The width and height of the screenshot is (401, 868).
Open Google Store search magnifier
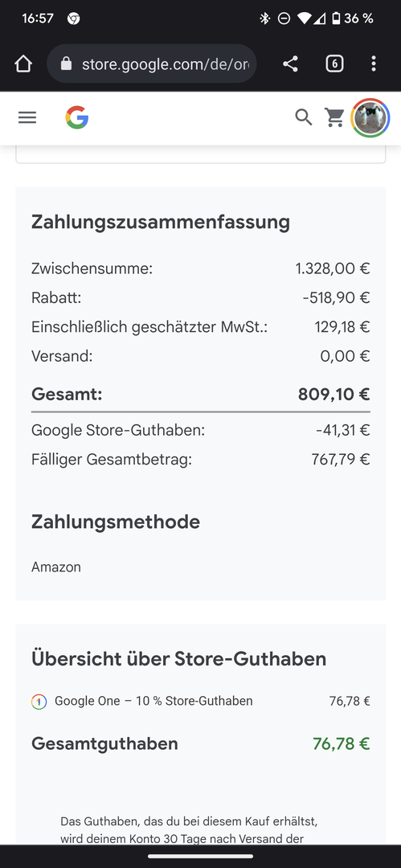[304, 117]
